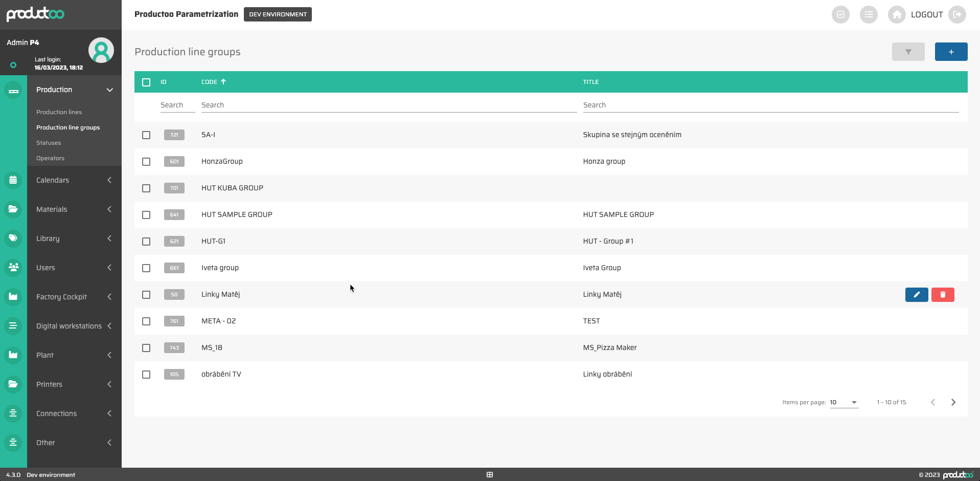Click the logout arrow icon
This screenshot has width=980, height=481.
click(x=957, y=14)
